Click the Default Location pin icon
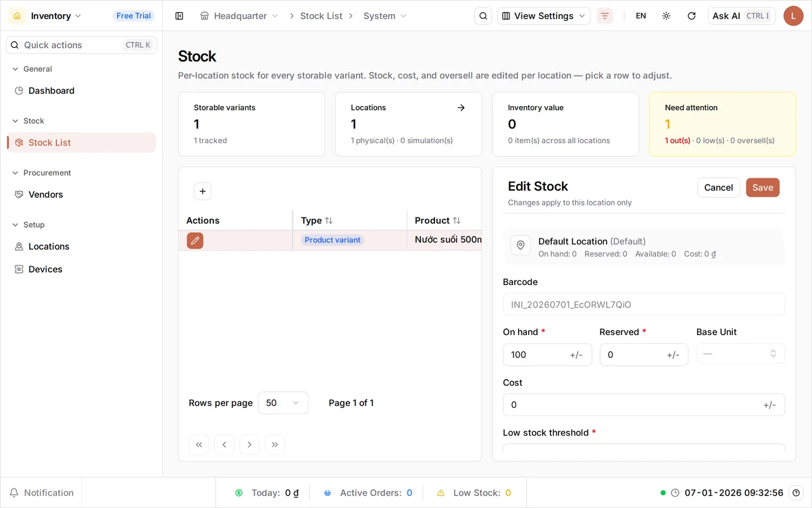This screenshot has width=812, height=508. tap(520, 246)
